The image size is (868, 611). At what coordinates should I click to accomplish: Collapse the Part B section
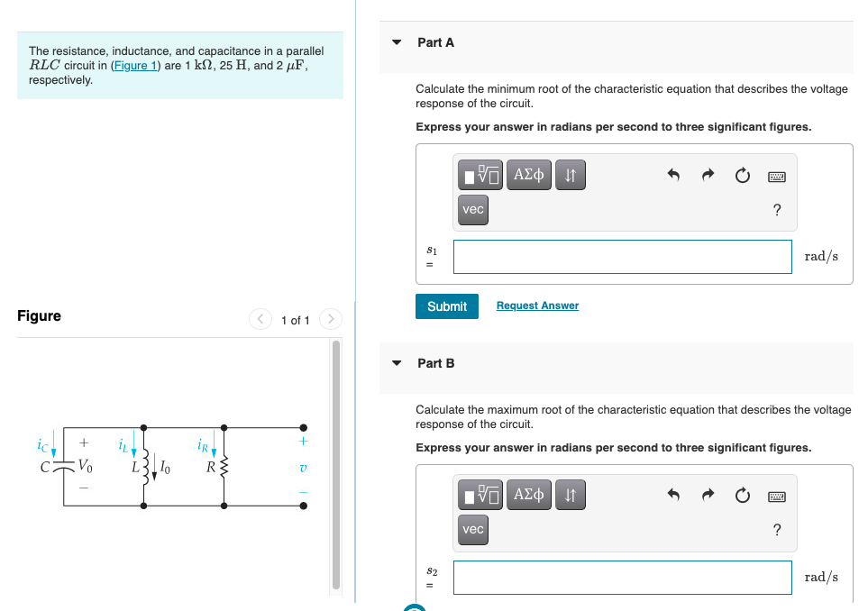point(397,363)
